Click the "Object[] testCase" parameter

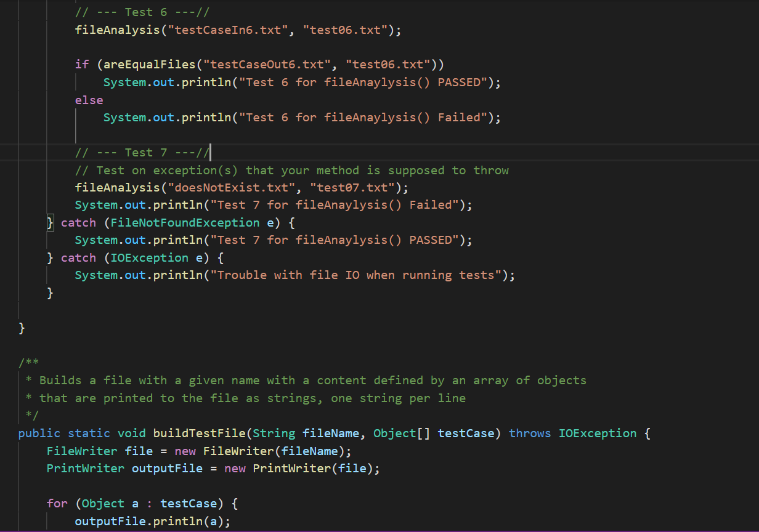pyautogui.click(x=434, y=433)
